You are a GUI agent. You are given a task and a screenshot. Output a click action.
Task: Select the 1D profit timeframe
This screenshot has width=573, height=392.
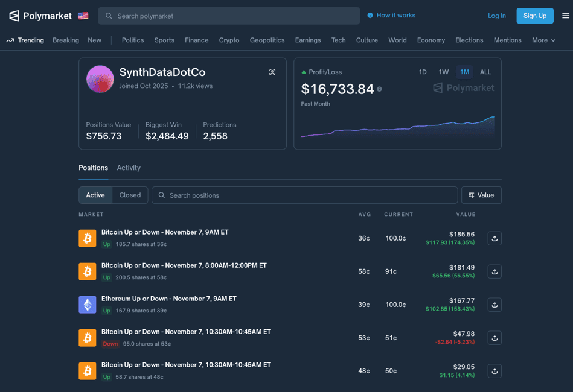[423, 72]
